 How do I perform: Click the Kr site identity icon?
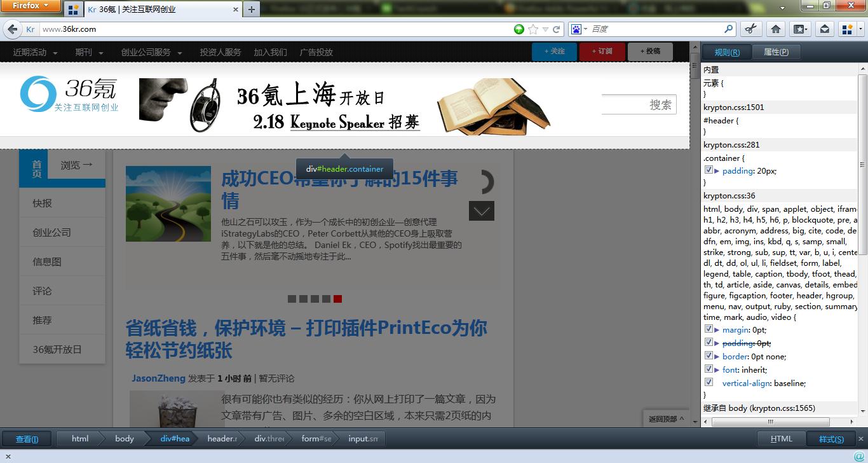(31, 29)
